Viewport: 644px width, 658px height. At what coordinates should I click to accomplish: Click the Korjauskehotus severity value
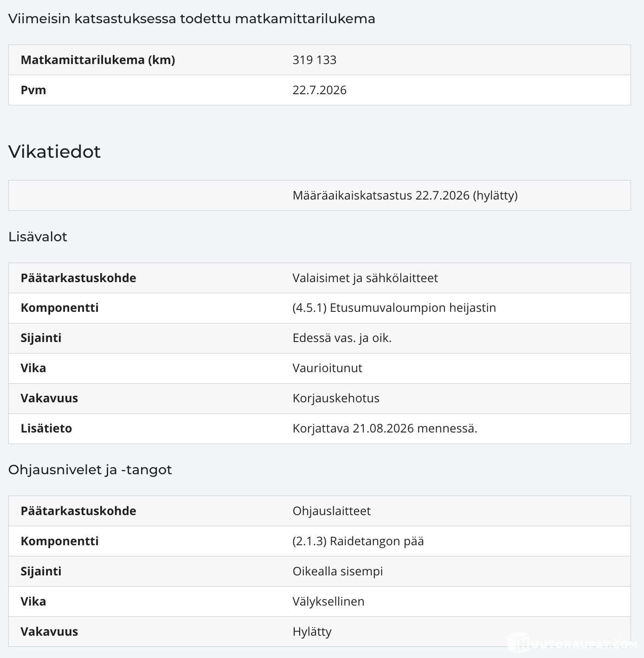click(x=336, y=398)
